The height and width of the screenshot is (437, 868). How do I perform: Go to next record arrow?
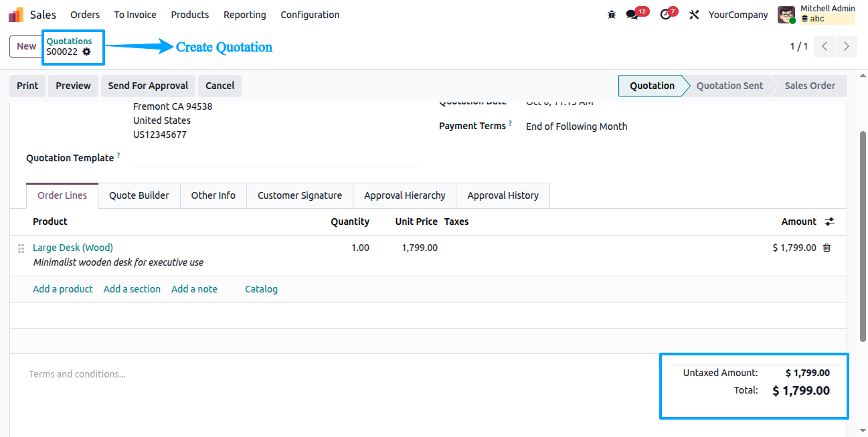click(847, 46)
